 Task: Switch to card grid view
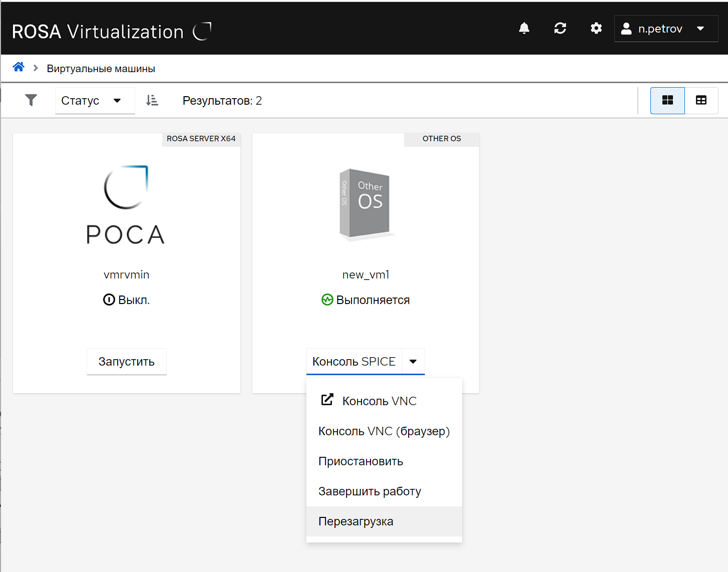(x=667, y=101)
